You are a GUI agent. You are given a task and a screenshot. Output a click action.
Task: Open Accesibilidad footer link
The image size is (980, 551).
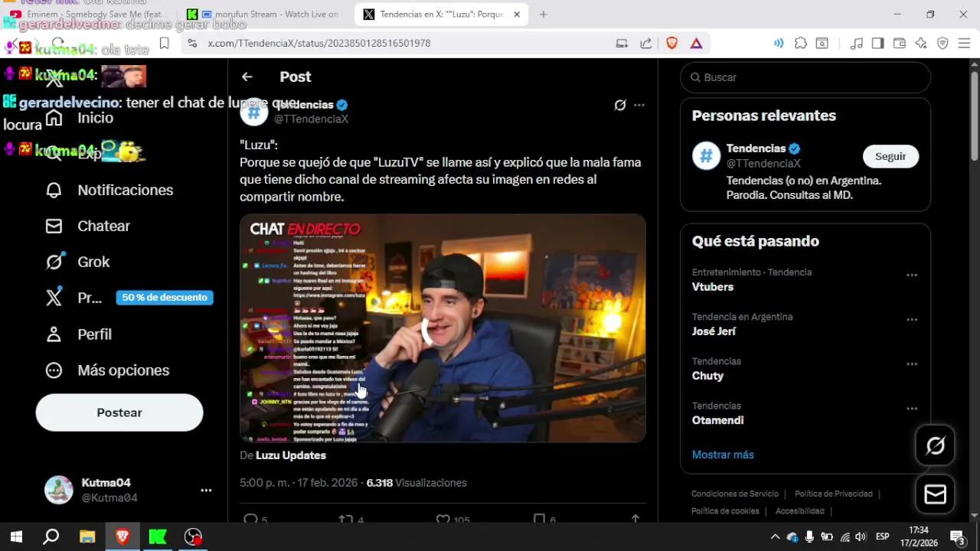(800, 511)
